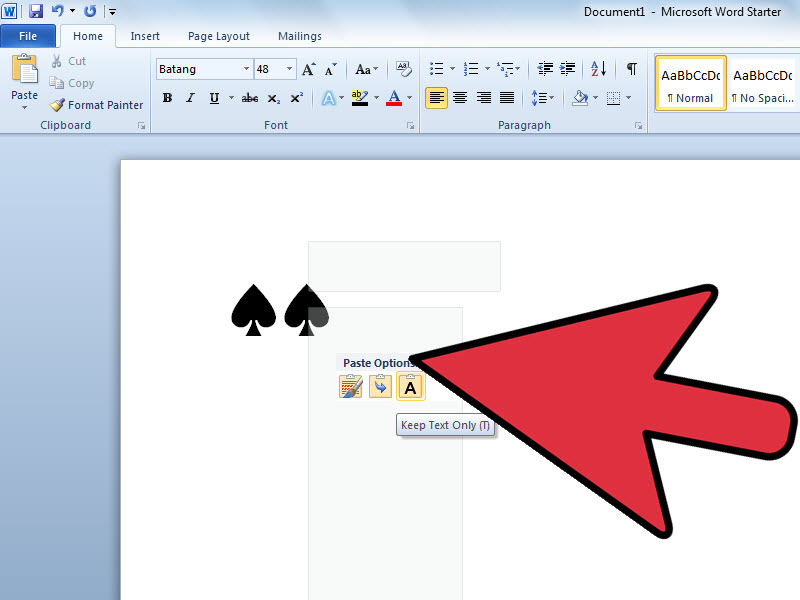Open the Font dialog launcher
800x600 pixels.
(410, 126)
